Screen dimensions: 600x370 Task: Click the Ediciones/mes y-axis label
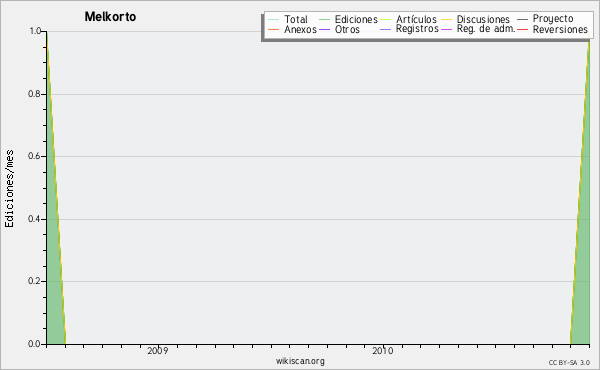point(9,189)
